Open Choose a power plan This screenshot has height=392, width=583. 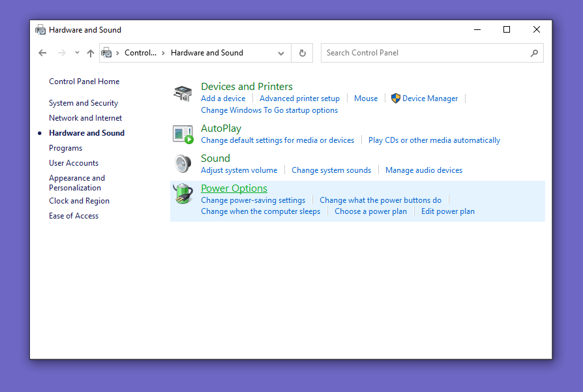pyautogui.click(x=370, y=211)
